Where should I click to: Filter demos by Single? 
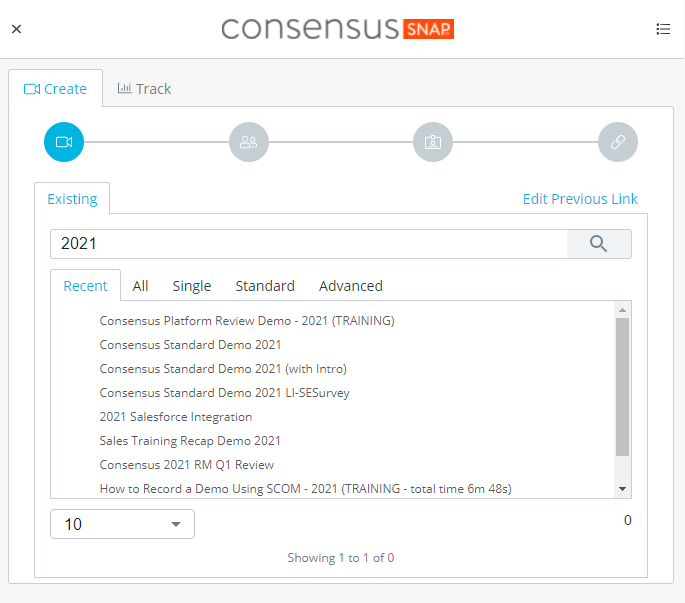[192, 286]
